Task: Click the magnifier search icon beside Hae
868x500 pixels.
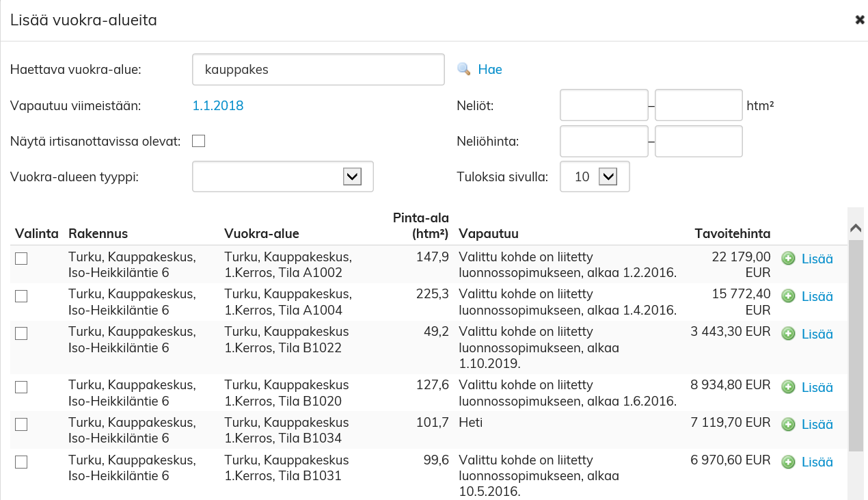Action: [464, 69]
